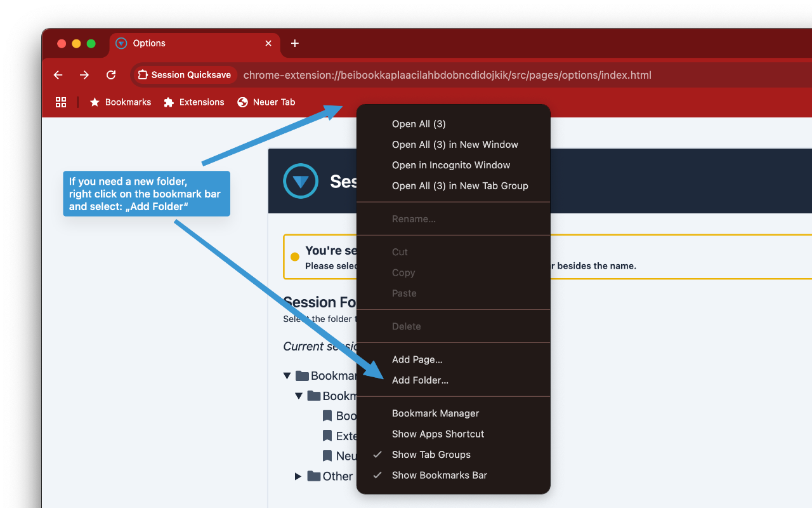Click the back navigation arrow
The height and width of the screenshot is (508, 812).
[58, 75]
